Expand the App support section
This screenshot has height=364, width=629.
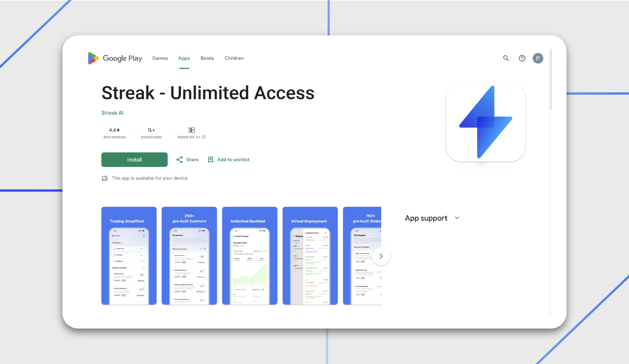point(457,218)
